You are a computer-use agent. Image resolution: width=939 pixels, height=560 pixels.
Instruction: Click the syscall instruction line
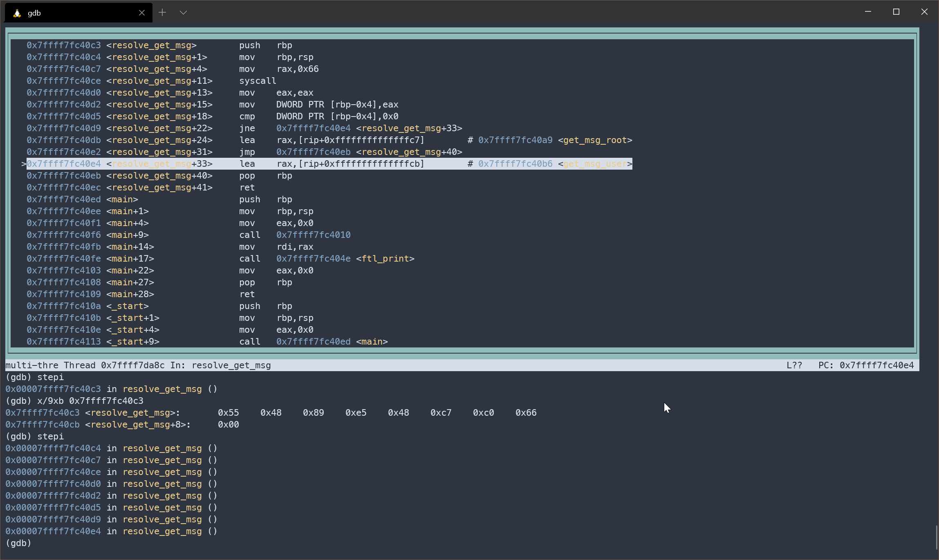click(258, 81)
